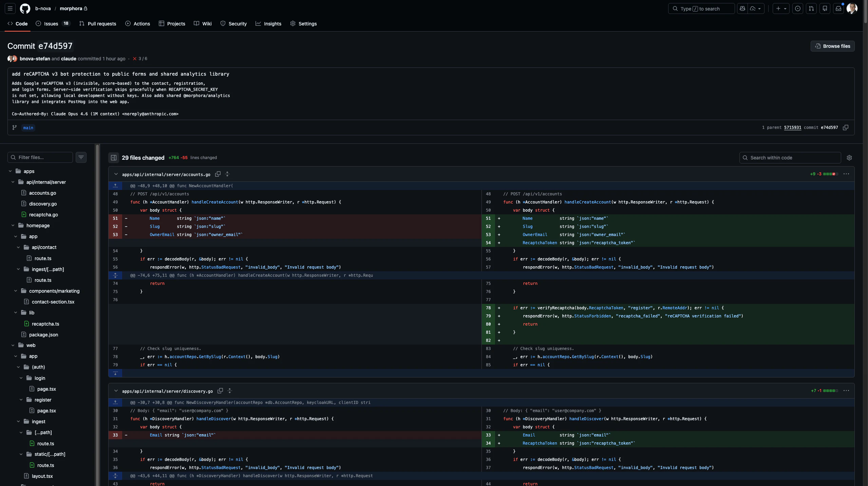Copy the accounts.go file path

[218, 174]
